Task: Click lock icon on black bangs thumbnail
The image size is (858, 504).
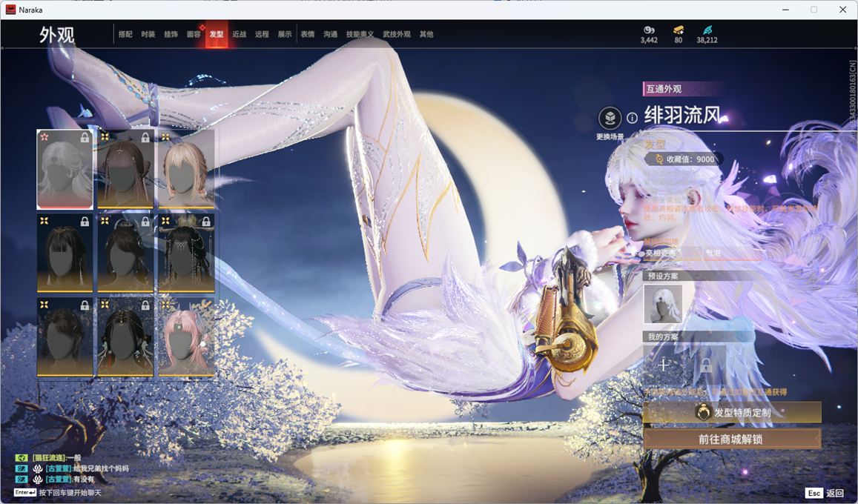Action: point(85,222)
